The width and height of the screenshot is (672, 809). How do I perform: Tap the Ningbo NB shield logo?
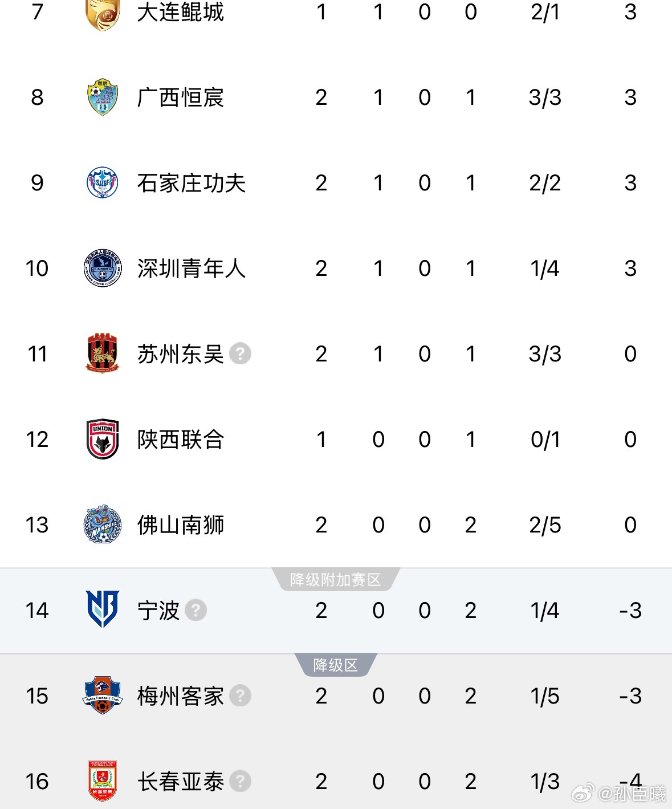coord(103,609)
